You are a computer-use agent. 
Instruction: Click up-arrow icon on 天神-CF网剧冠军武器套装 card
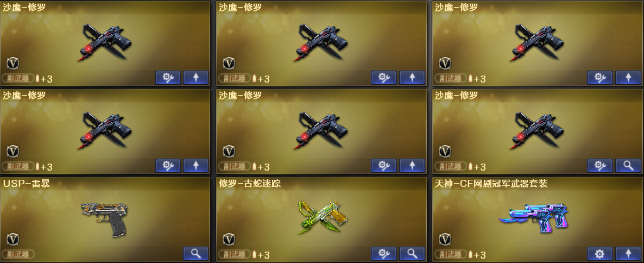click(628, 254)
